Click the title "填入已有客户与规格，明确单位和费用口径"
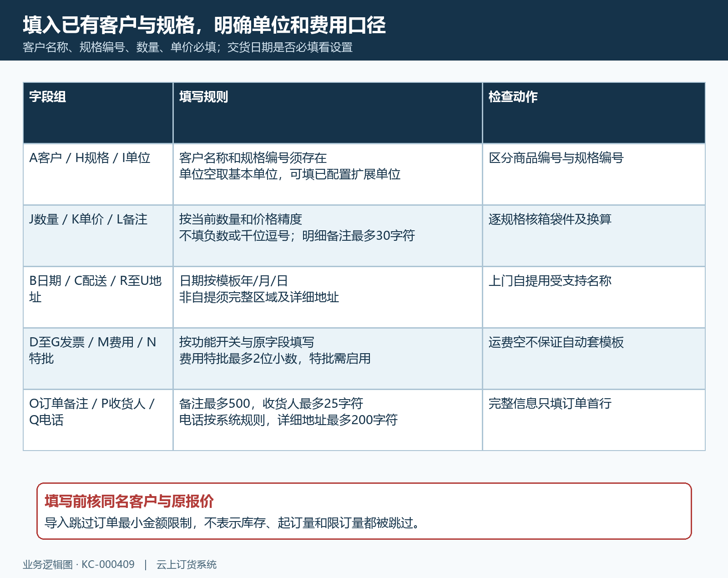This screenshot has height=578, width=728. 204,25
